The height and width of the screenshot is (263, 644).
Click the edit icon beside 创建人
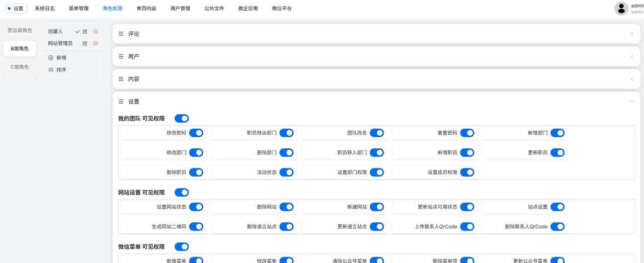tap(85, 32)
